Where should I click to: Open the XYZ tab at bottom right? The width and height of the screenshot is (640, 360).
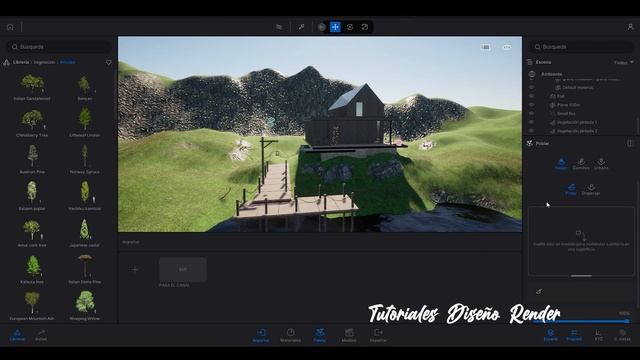pos(598,335)
